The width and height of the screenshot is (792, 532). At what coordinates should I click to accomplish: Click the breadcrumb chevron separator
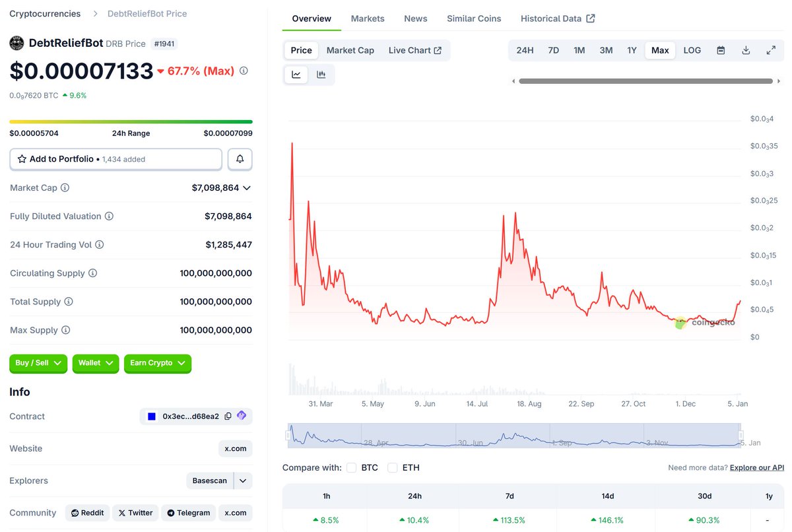(94, 14)
